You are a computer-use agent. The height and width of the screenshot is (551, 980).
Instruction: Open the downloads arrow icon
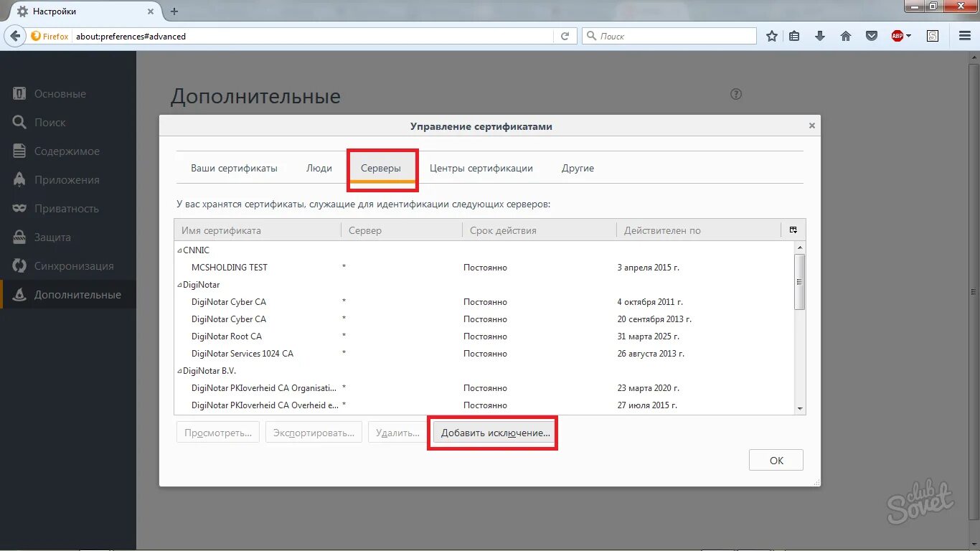820,36
